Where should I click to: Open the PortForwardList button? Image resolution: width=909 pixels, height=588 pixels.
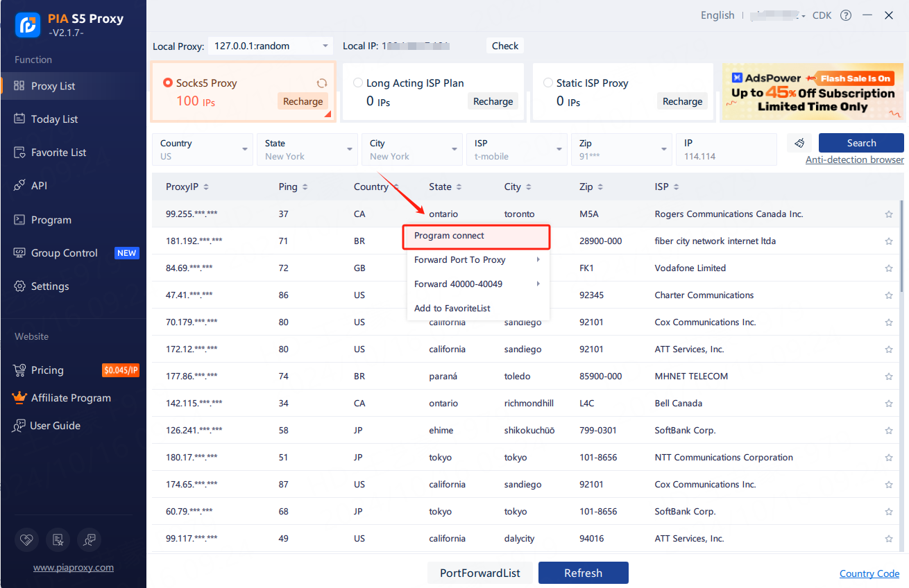click(479, 573)
